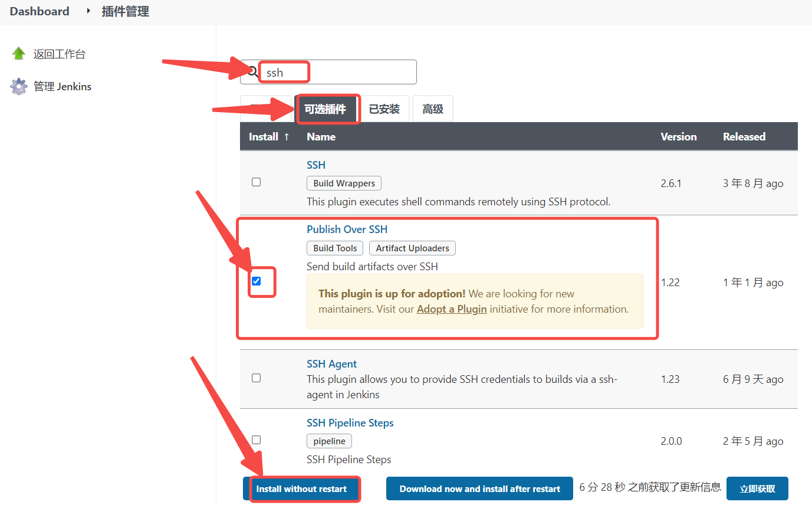
Task: Click version 1.23 cell
Action: [670, 379]
